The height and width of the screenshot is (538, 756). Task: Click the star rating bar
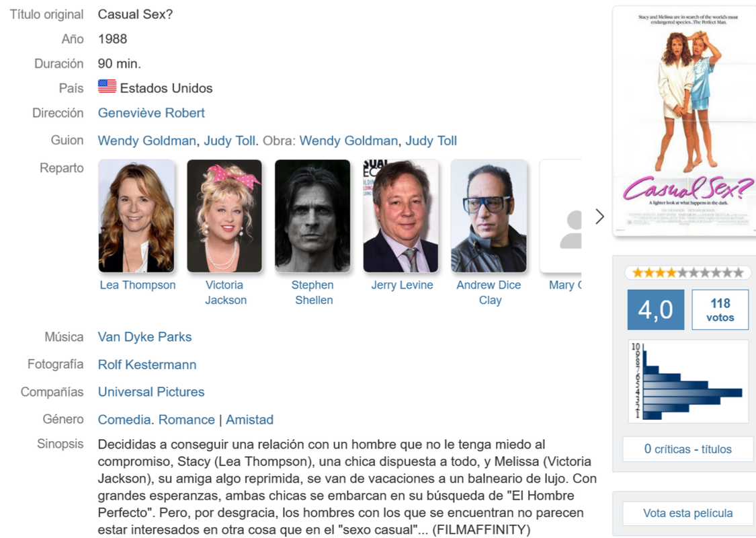(x=687, y=272)
